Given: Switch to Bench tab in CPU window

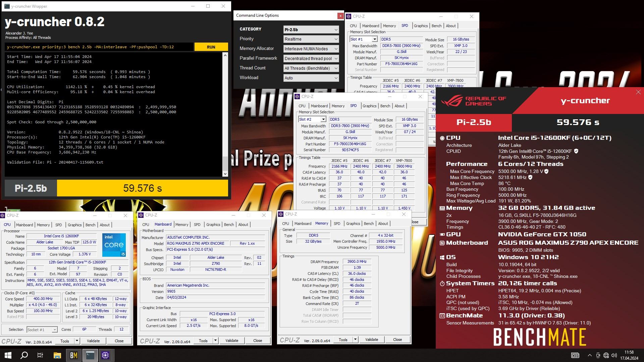Looking at the screenshot, I should pos(90,225).
